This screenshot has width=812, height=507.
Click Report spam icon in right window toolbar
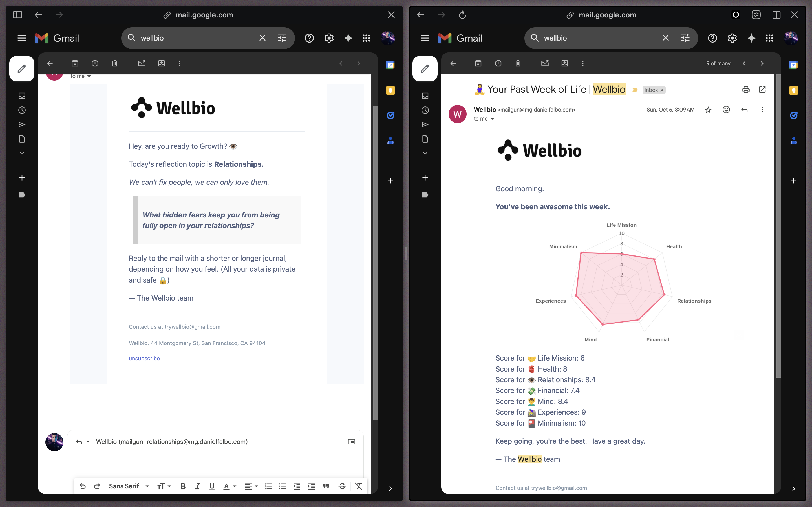(x=498, y=63)
